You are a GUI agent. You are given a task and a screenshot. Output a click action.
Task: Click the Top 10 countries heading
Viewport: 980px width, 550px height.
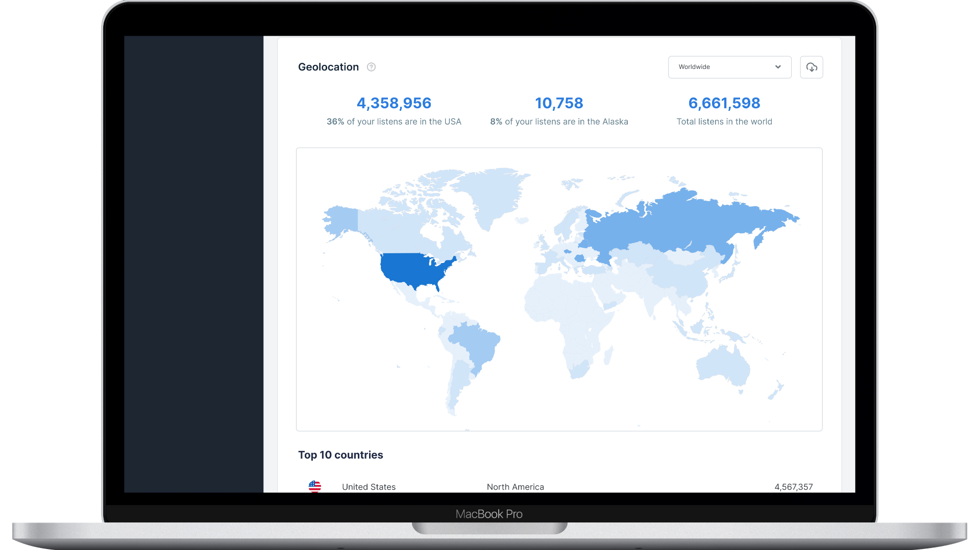point(340,455)
